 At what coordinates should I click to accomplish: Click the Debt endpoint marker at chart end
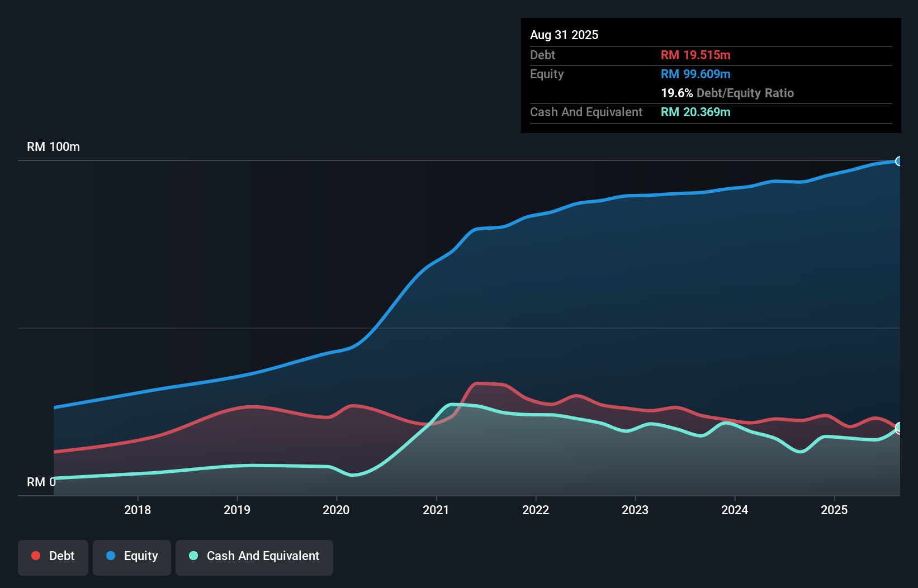tap(899, 431)
